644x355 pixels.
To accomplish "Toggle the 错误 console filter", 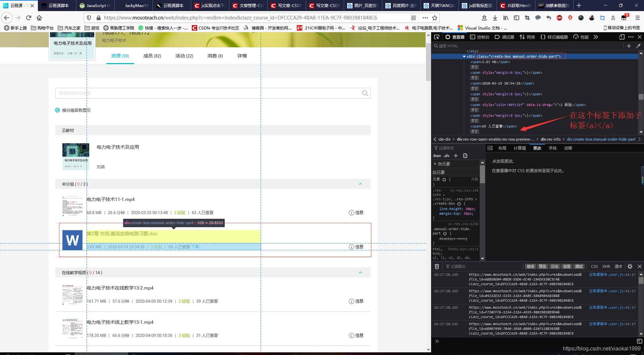I will coord(531,266).
